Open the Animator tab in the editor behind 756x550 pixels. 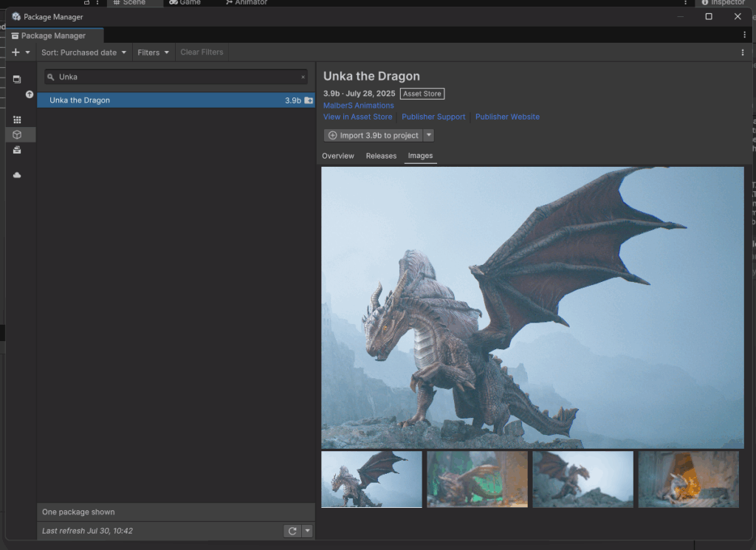click(x=247, y=3)
